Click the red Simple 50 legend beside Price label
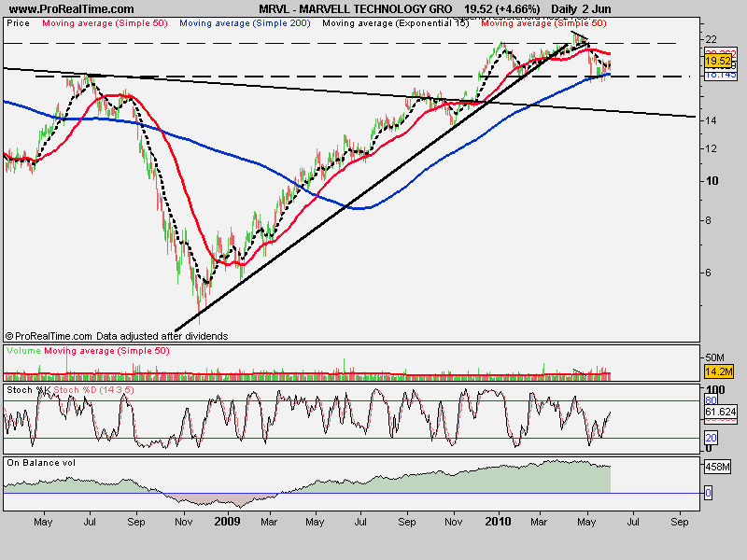Viewport: 747px width, 560px height. click(x=105, y=23)
